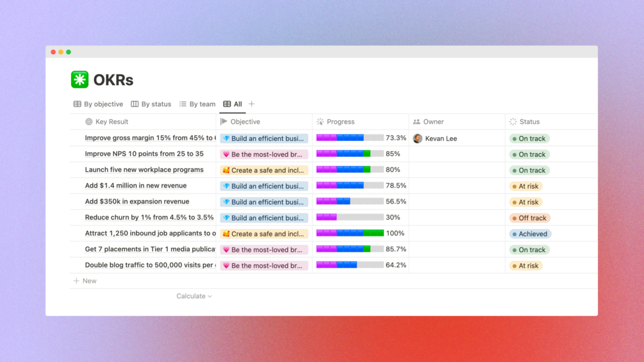
Task: Change On track status in workplace programs row
Action: [529, 170]
